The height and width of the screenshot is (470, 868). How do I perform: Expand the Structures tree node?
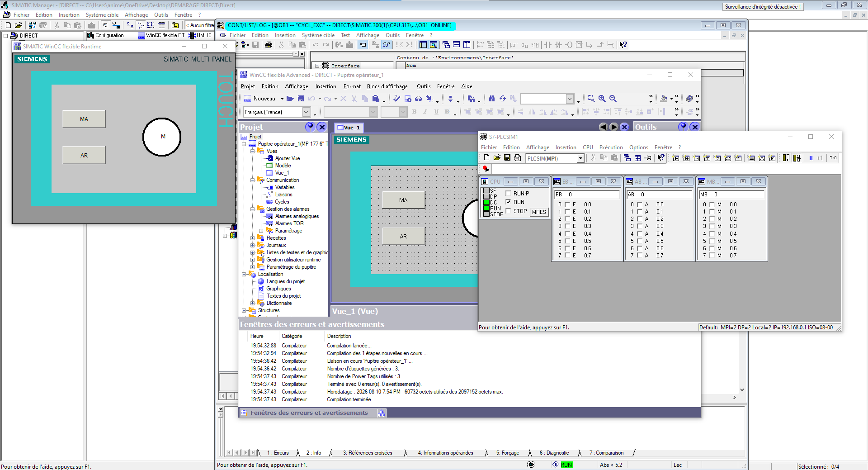pos(244,310)
